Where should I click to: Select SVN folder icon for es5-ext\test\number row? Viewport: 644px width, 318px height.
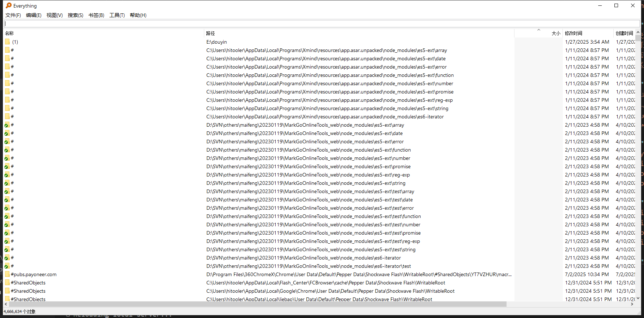click(x=7, y=225)
